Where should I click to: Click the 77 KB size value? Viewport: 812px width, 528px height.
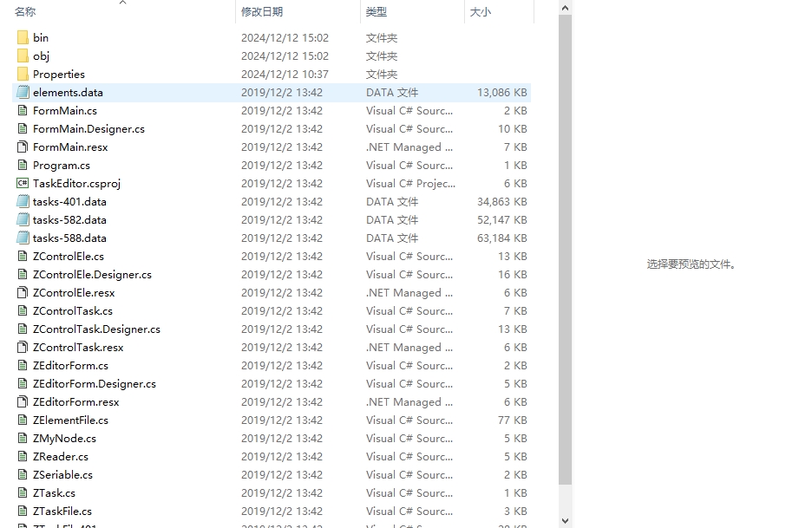point(512,420)
